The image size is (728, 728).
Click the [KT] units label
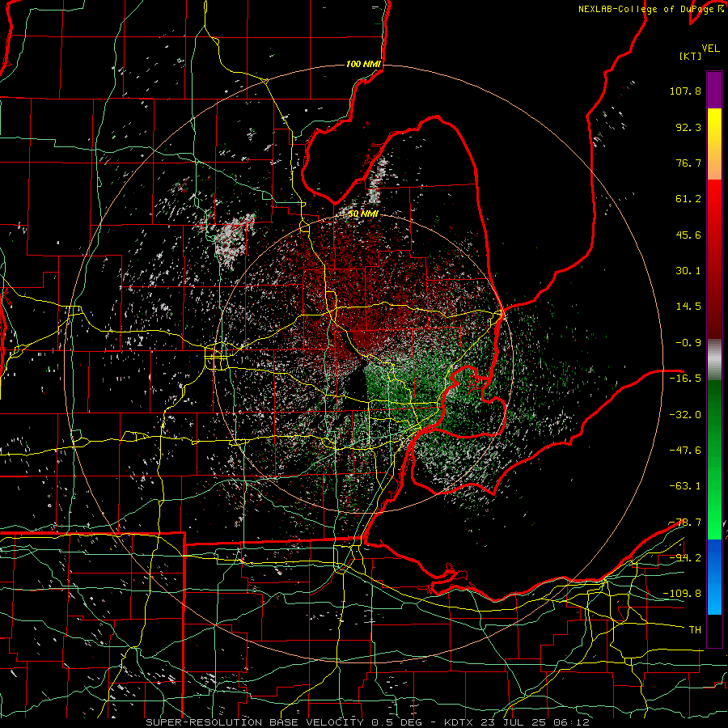(x=691, y=56)
